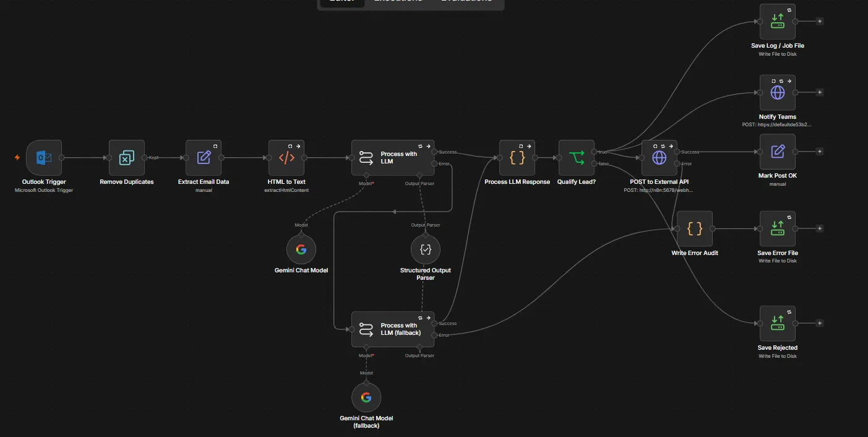Click the "POST: https://defaultde53b2..." subtitle
Image resolution: width=868 pixels, height=437 pixels.
(778, 124)
